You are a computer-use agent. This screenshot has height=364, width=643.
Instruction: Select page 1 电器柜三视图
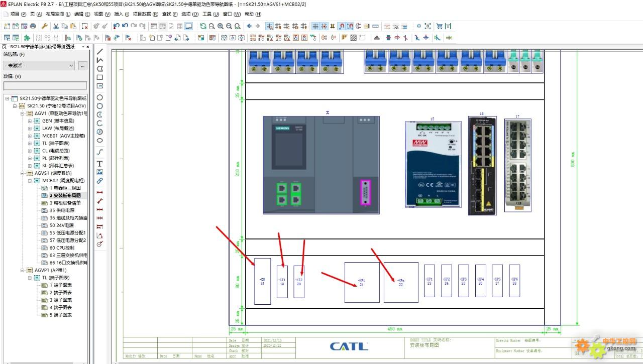click(64, 188)
